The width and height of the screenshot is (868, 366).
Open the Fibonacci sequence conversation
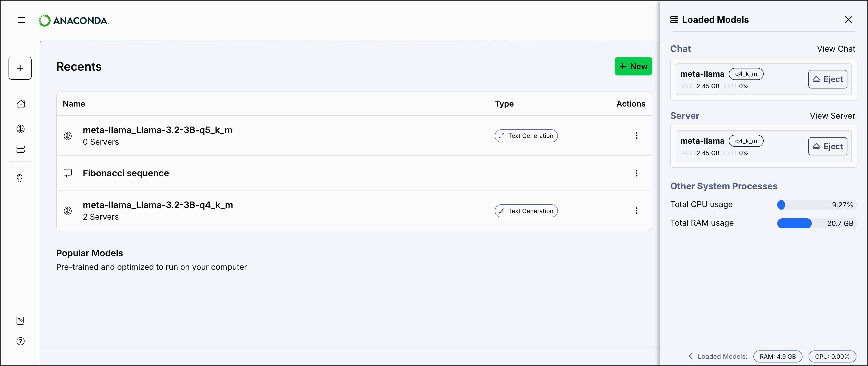pyautogui.click(x=126, y=173)
